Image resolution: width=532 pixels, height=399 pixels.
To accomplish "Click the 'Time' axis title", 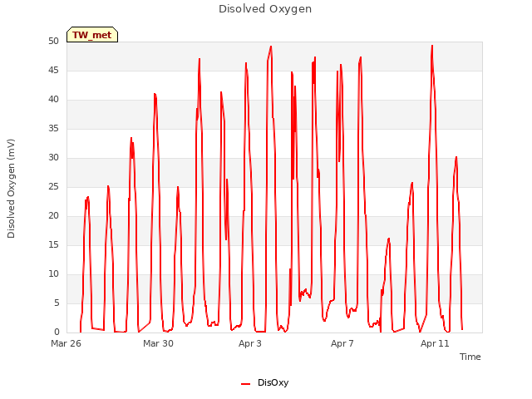I will tap(470, 357).
